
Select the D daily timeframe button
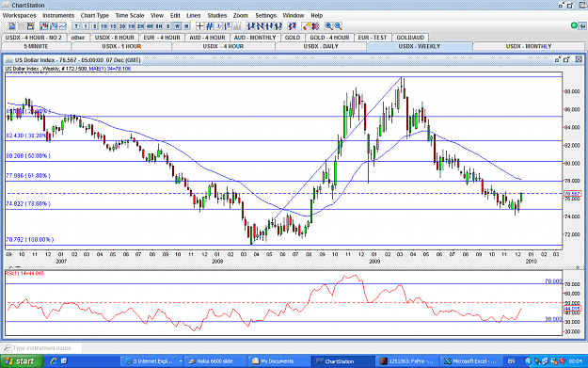point(168,26)
